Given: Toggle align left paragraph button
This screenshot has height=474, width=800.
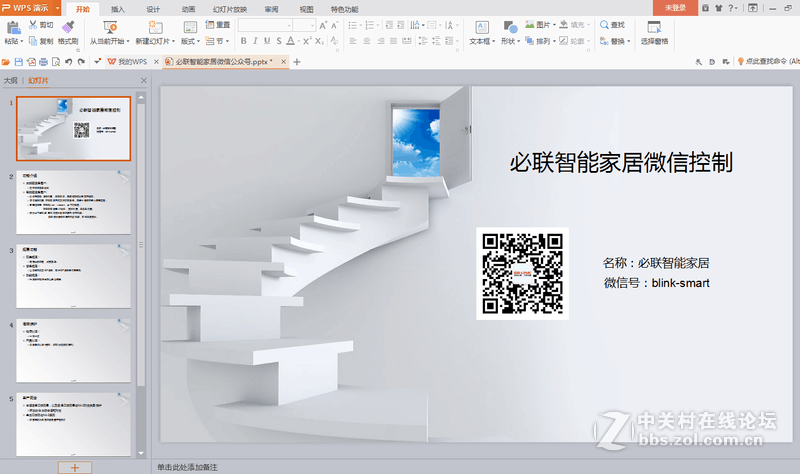Looking at the screenshot, I should [353, 41].
